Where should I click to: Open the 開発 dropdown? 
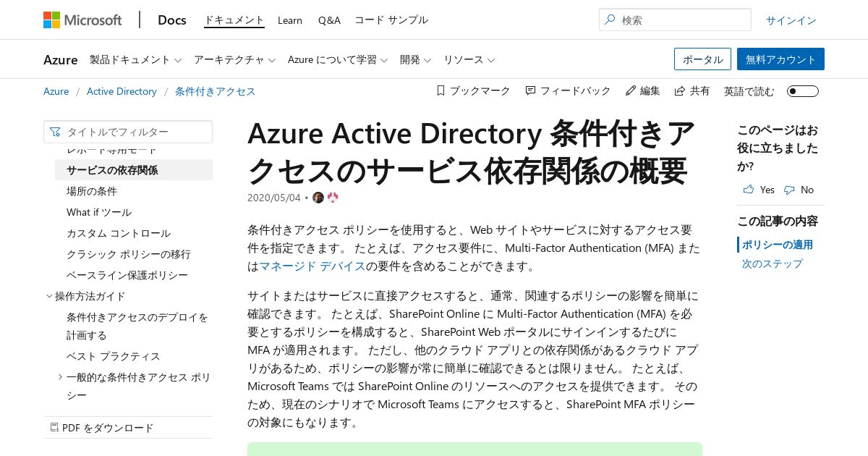(416, 59)
